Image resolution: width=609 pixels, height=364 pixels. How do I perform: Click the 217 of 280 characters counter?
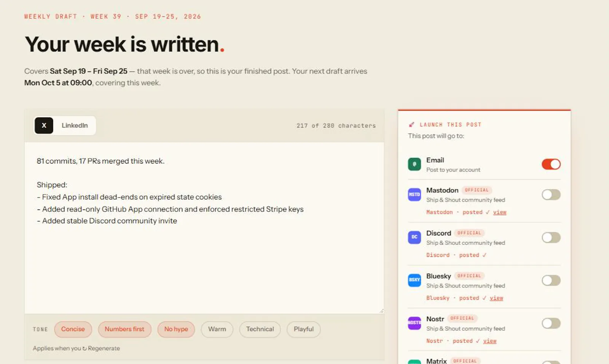(336, 126)
